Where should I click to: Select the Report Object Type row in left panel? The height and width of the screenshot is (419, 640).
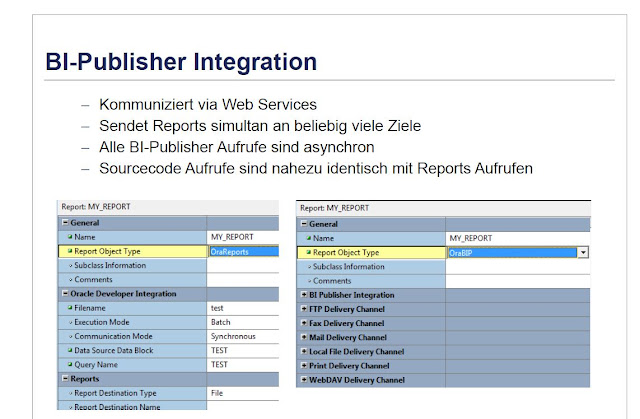pyautogui.click(x=169, y=252)
